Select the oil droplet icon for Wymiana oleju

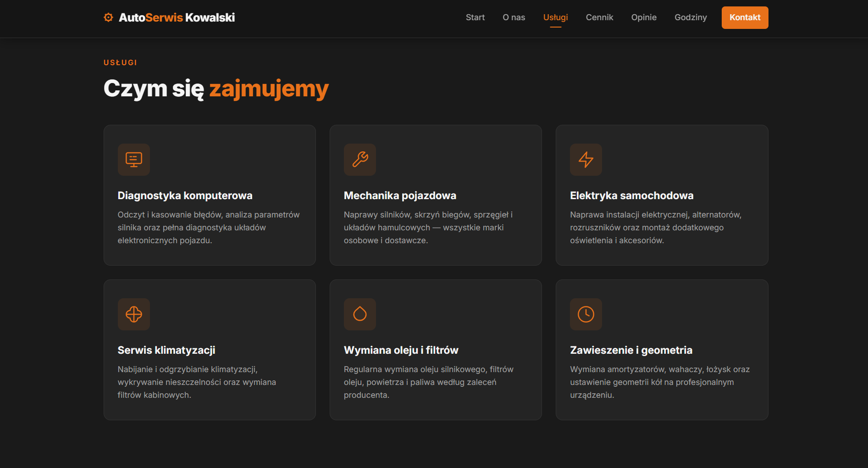[x=360, y=314]
